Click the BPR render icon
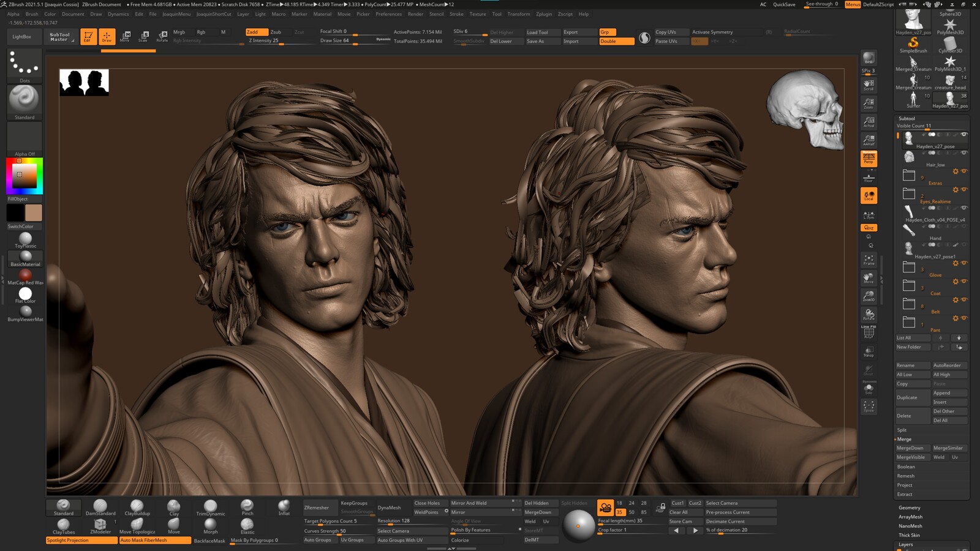The image size is (980, 551). (x=869, y=58)
